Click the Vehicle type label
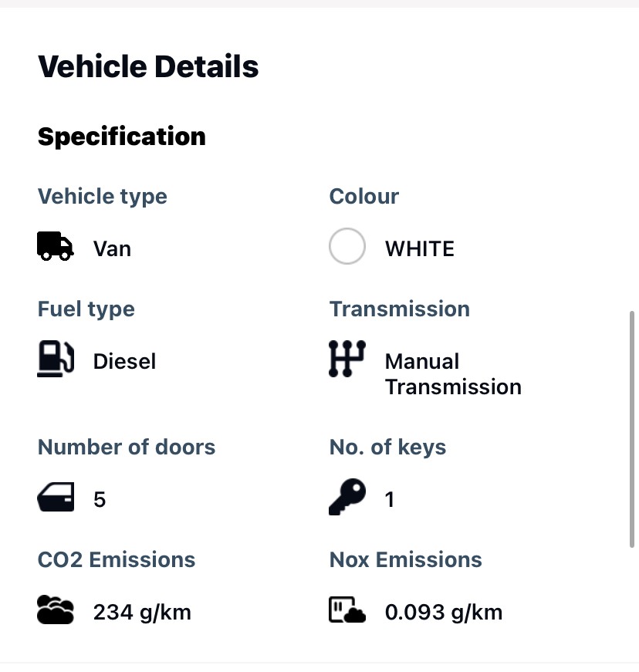The width and height of the screenshot is (639, 672). pyautogui.click(x=102, y=196)
